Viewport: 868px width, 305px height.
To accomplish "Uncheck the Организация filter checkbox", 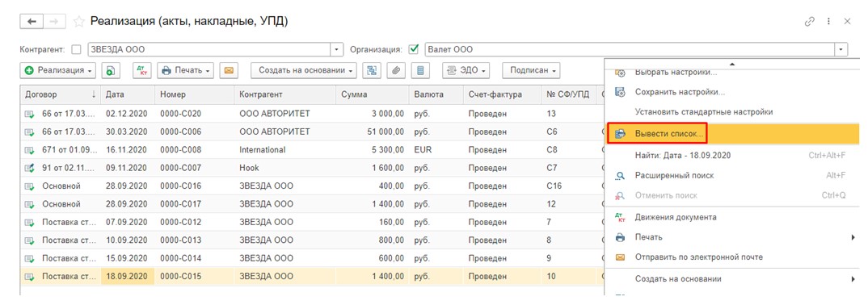I will (413, 49).
